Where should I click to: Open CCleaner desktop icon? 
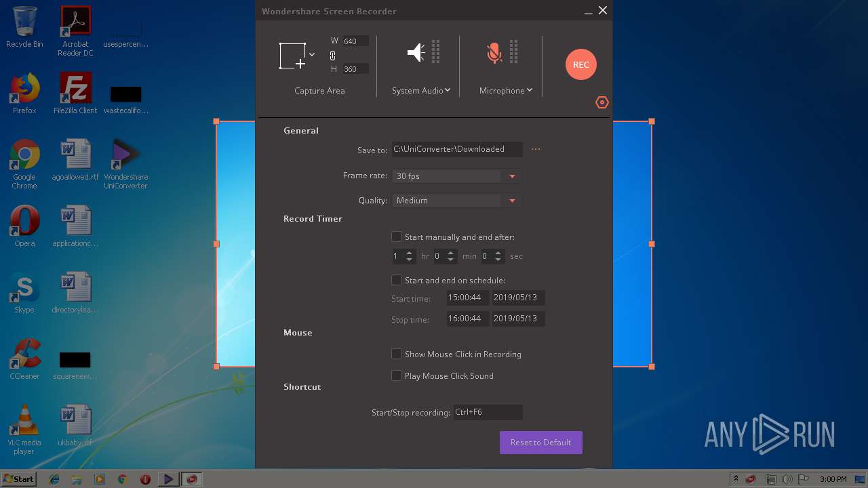(24, 359)
